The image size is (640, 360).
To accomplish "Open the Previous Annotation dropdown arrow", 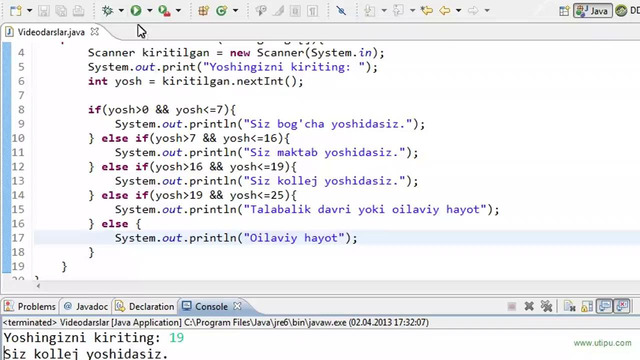I will (x=413, y=11).
